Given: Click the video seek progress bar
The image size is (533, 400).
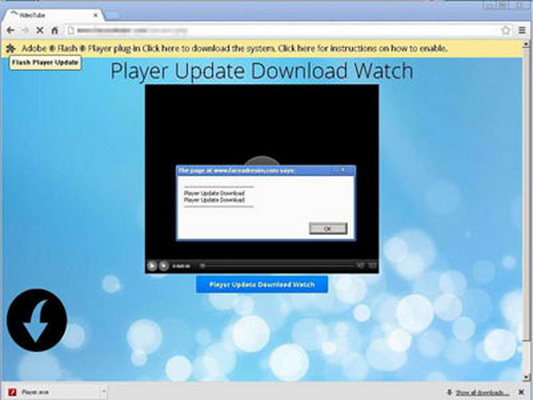Looking at the screenshot, I should 277,265.
